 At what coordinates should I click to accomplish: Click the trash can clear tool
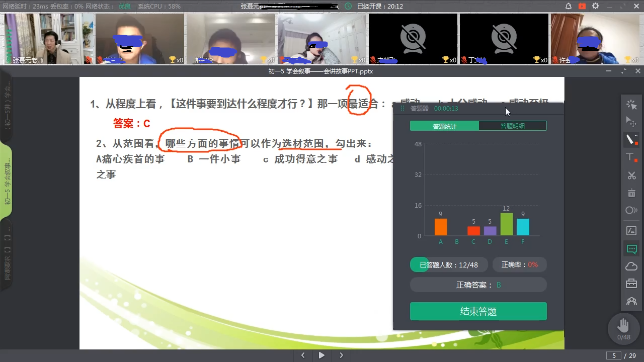pos(631,193)
